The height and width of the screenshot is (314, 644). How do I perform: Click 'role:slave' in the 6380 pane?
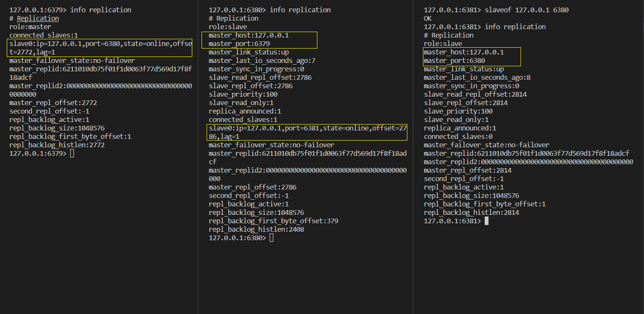point(228,27)
